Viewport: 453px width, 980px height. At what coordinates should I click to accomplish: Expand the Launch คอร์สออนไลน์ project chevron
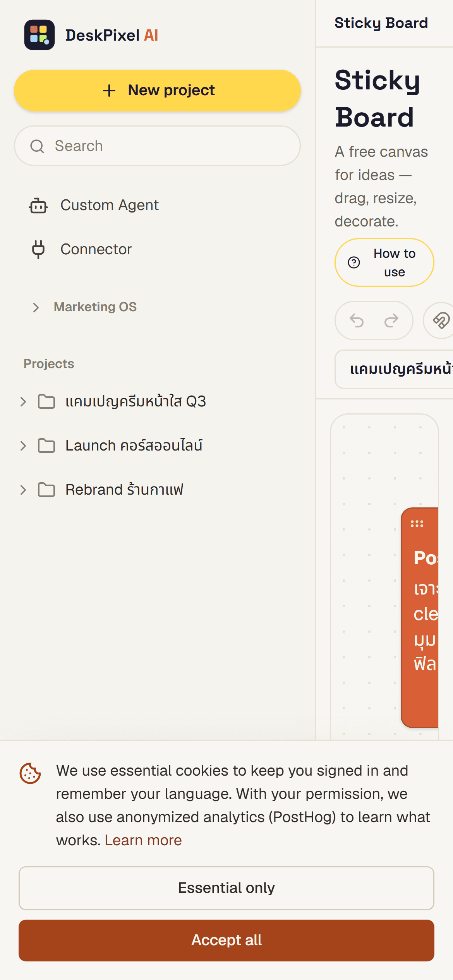23,446
